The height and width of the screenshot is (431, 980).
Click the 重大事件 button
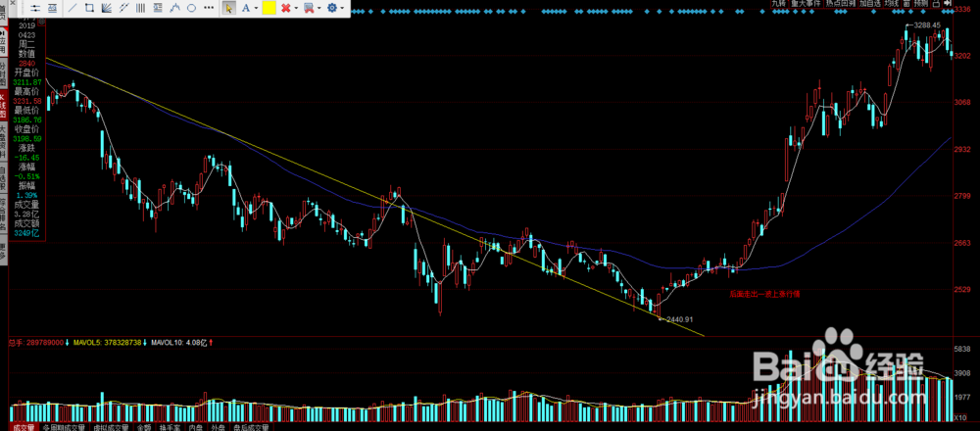807,4
